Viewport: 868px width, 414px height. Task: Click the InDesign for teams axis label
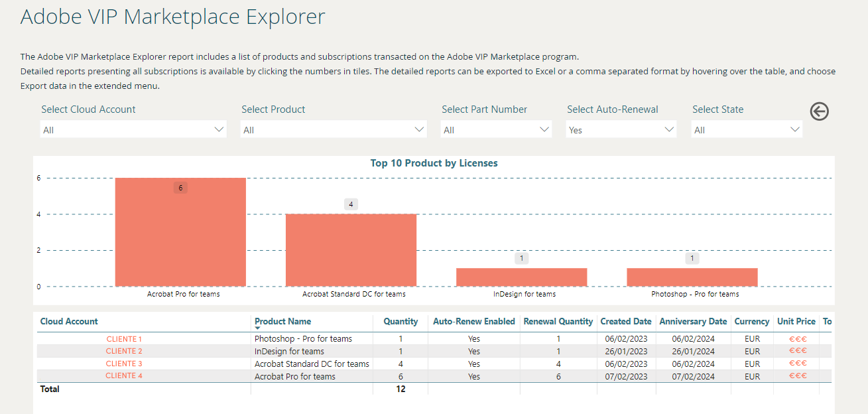coord(525,294)
